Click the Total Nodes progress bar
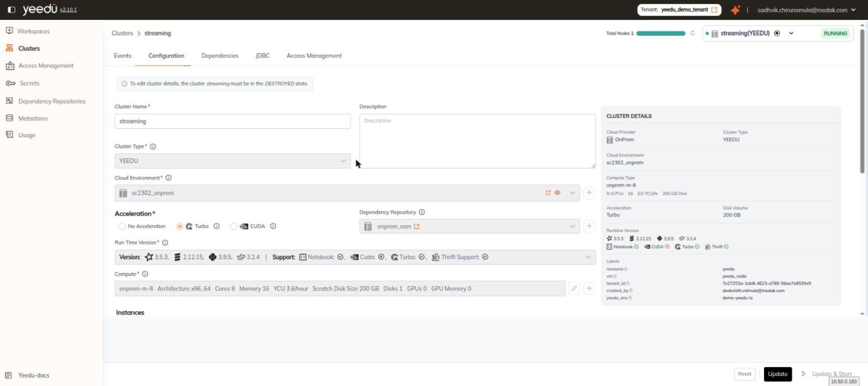The height and width of the screenshot is (386, 868). 661,33
